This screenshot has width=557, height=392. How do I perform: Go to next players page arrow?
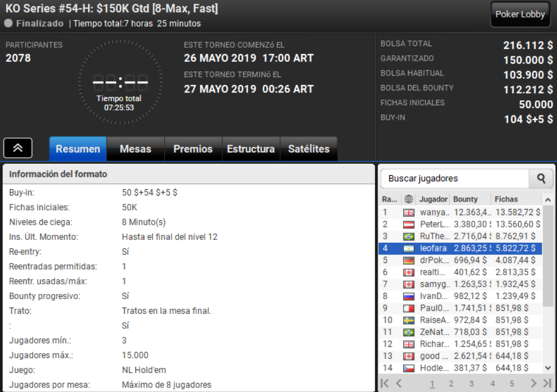pyautogui.click(x=533, y=383)
